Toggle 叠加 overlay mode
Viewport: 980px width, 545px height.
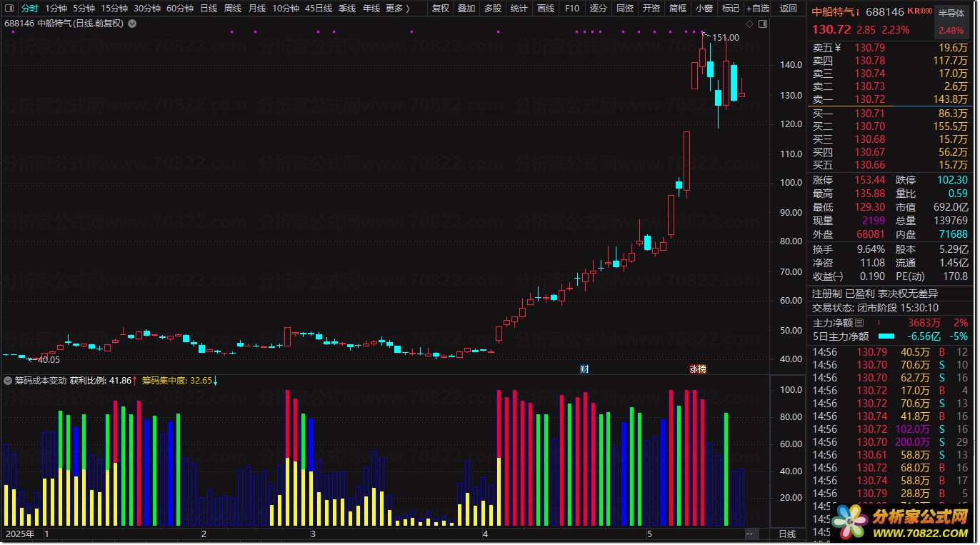click(x=466, y=9)
